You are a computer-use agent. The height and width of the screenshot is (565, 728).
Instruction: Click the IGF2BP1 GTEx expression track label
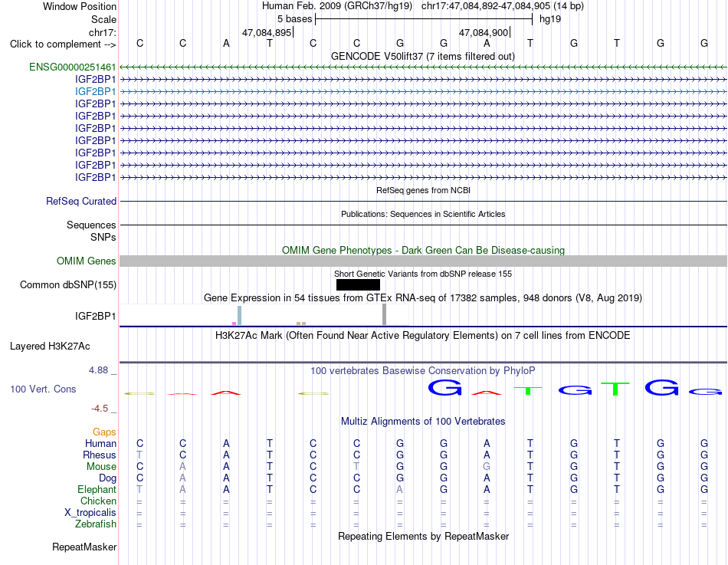96,316
